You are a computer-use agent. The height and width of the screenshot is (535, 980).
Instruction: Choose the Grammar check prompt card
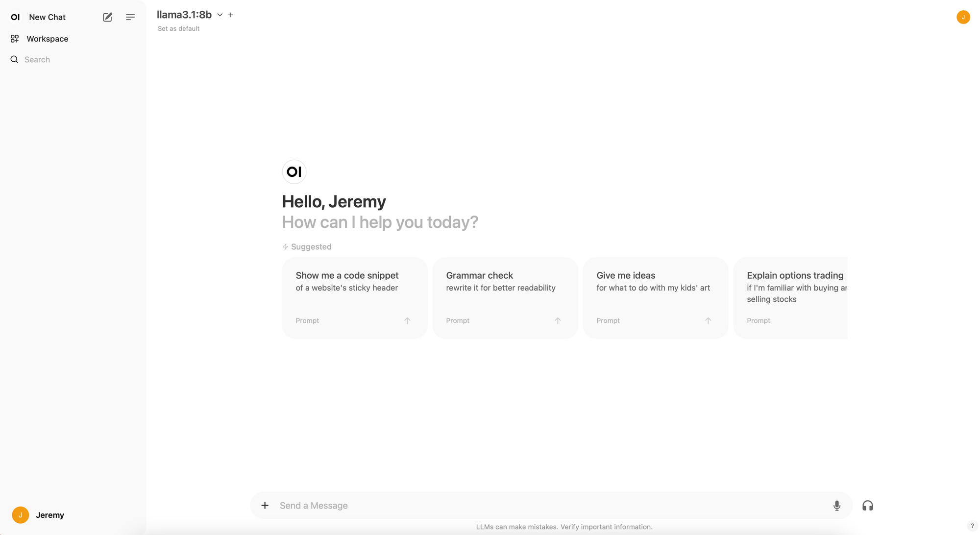click(505, 297)
